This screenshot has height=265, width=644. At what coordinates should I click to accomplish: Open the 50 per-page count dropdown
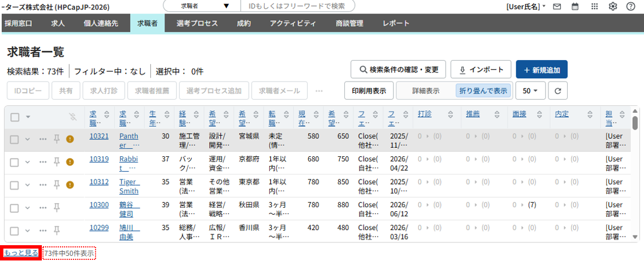[530, 91]
